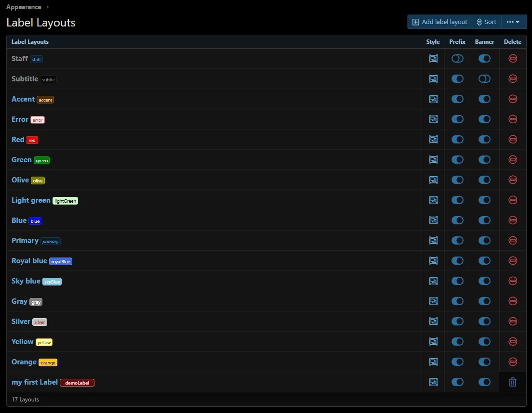Open the Light green label layout

point(31,200)
